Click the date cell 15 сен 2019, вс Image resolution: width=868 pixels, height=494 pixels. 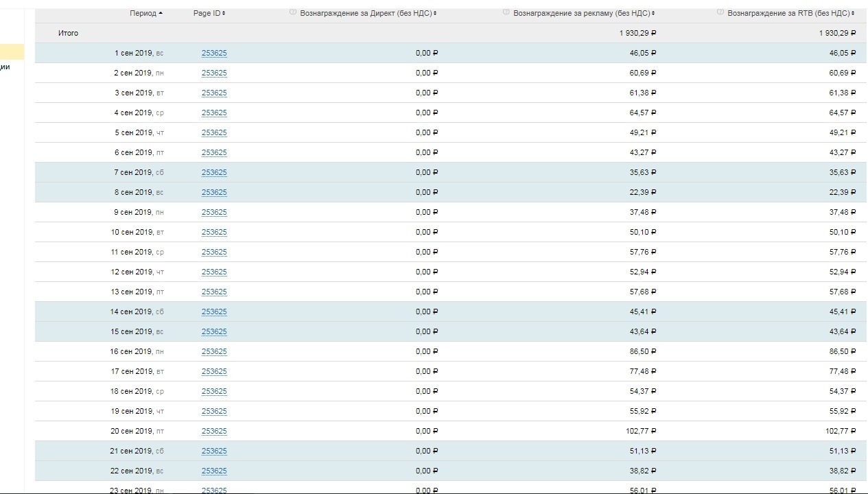coord(137,331)
